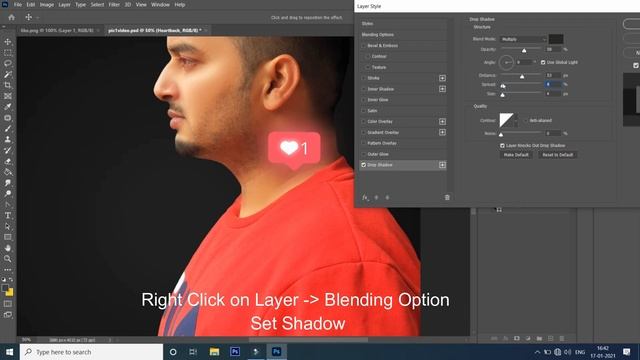Open the Move tool preset dropdown arrow

(x=38, y=18)
